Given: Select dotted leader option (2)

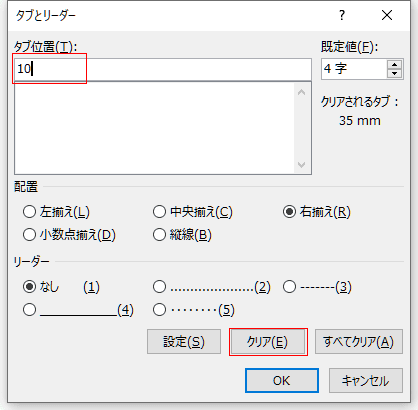Looking at the screenshot, I should (212, 287).
